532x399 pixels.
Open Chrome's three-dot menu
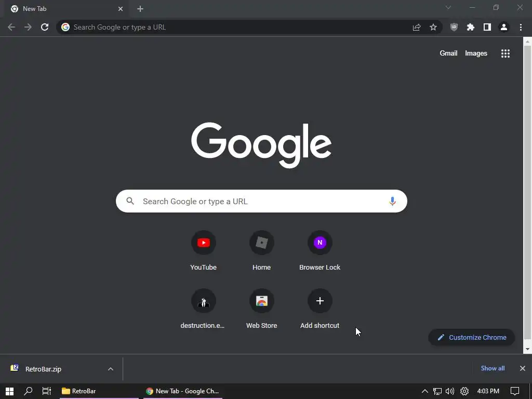[521, 27]
